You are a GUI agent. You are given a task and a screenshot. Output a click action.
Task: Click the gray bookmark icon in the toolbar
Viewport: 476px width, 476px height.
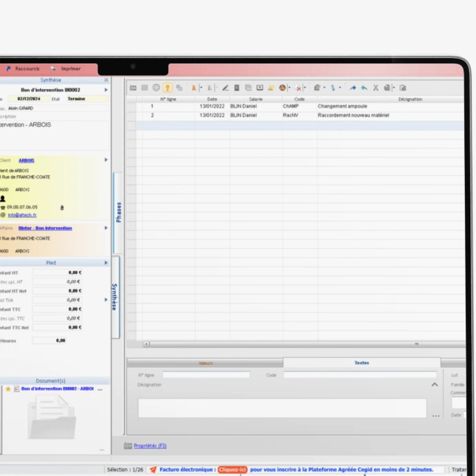[x=209, y=88]
